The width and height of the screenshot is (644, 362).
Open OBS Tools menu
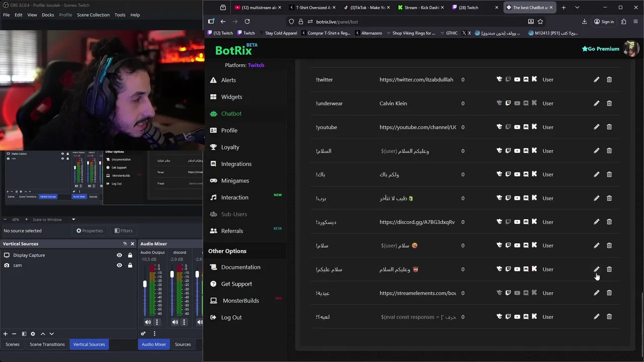pos(120,15)
